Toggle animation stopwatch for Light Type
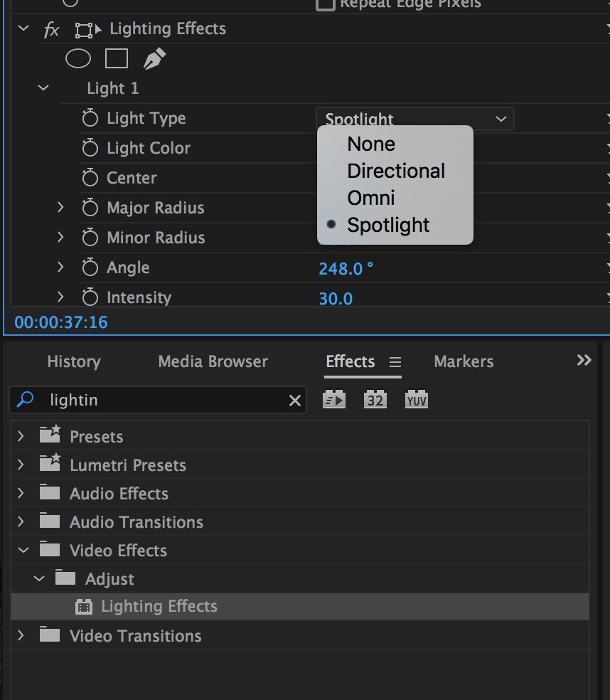 pos(90,118)
